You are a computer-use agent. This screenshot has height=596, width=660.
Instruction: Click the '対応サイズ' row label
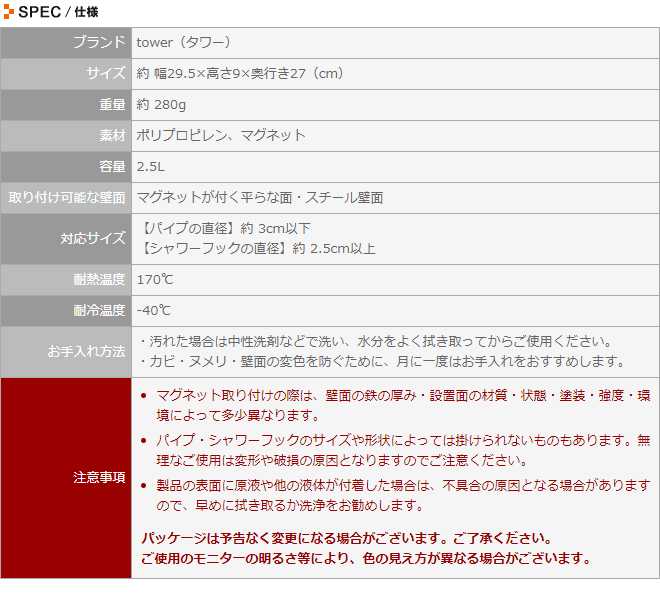(x=93, y=239)
